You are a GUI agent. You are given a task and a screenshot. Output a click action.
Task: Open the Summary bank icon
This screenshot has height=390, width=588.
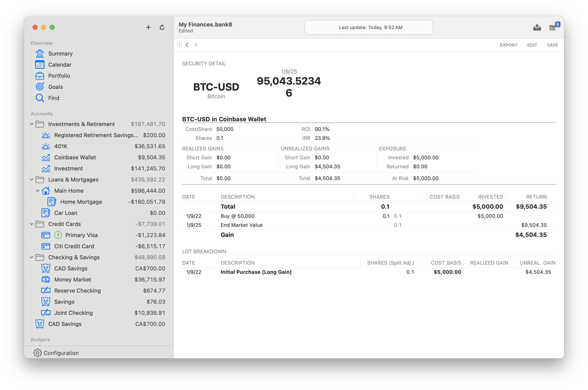40,53
